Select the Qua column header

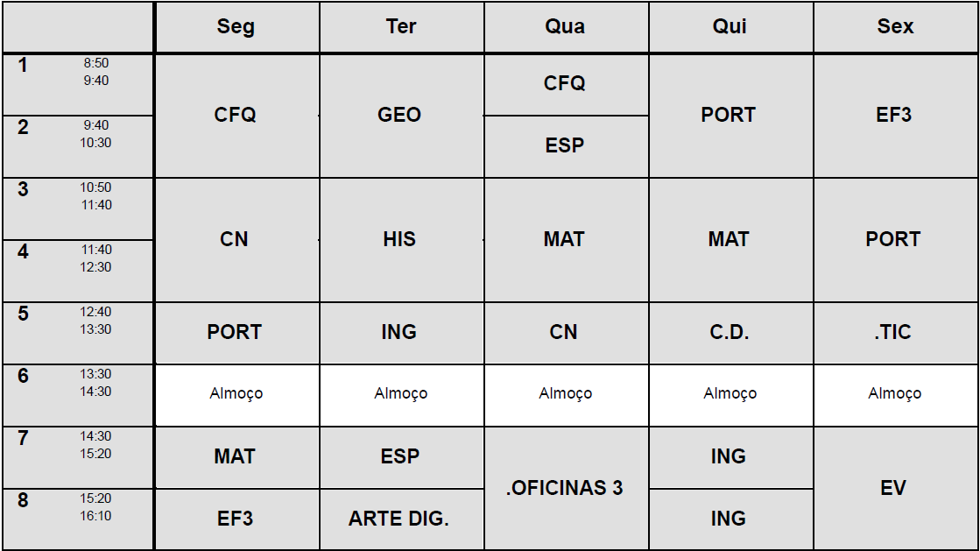click(x=565, y=27)
